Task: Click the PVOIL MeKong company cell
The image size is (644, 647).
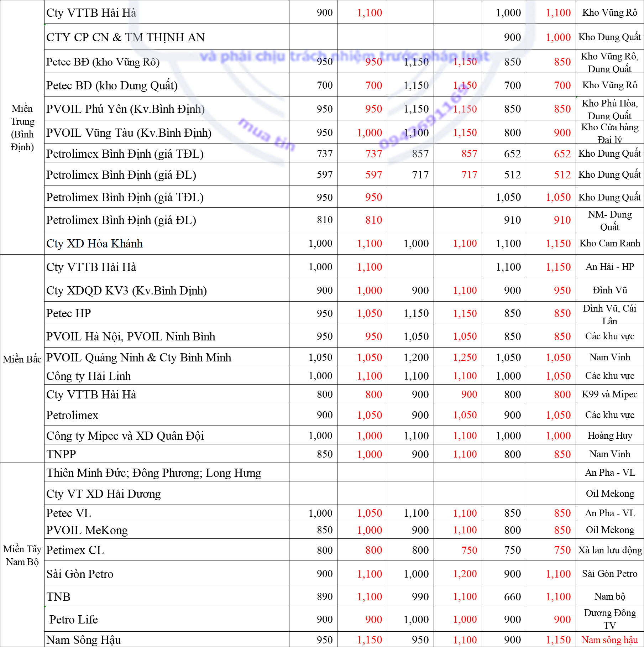Action: pos(167,530)
